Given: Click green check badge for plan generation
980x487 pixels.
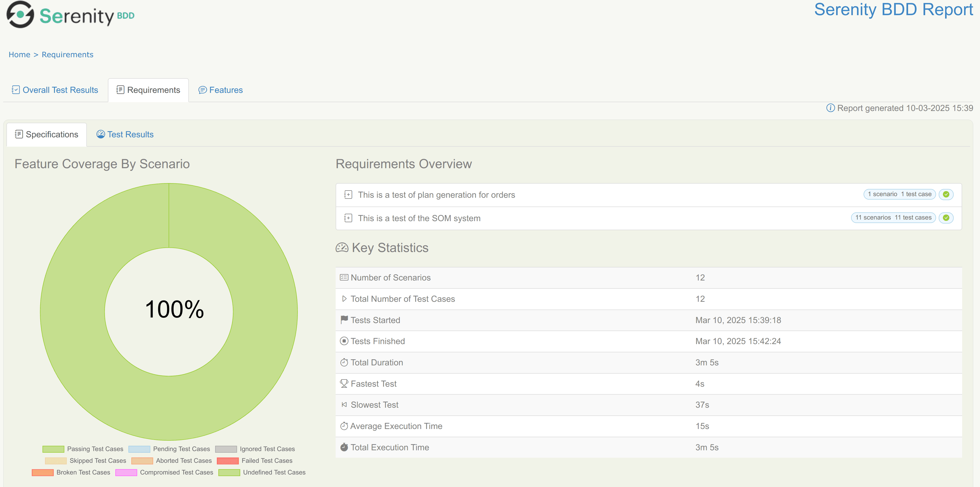Looking at the screenshot, I should coord(946,194).
